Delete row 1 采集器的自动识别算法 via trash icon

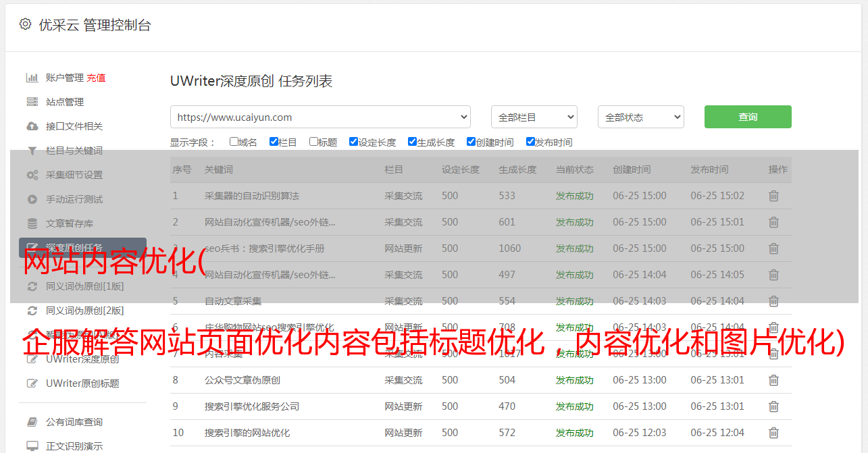(x=773, y=196)
